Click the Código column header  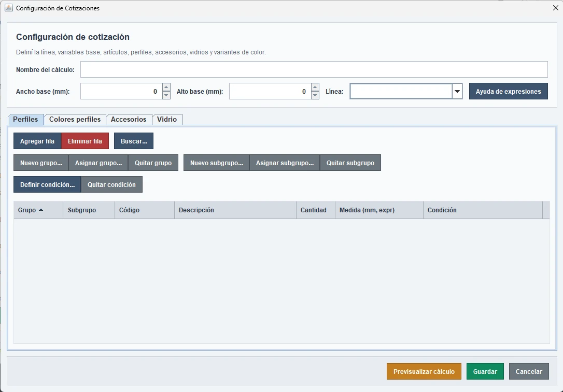click(x=145, y=210)
